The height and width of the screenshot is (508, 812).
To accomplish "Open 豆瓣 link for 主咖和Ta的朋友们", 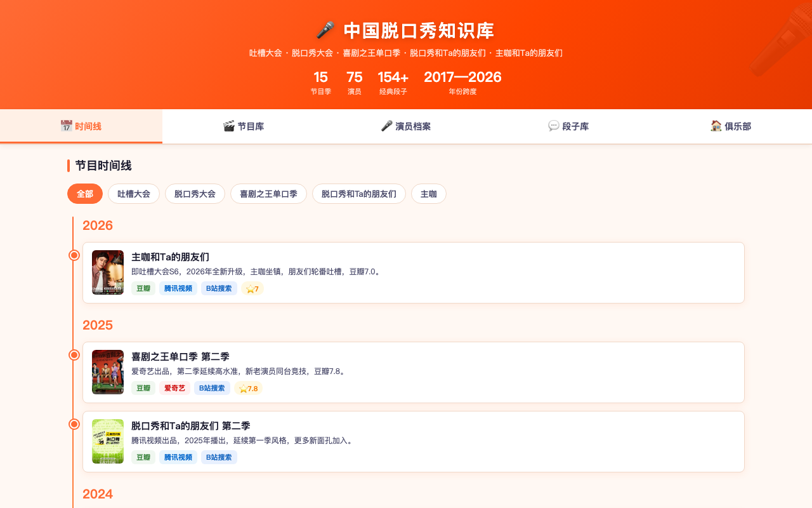I will pos(143,288).
